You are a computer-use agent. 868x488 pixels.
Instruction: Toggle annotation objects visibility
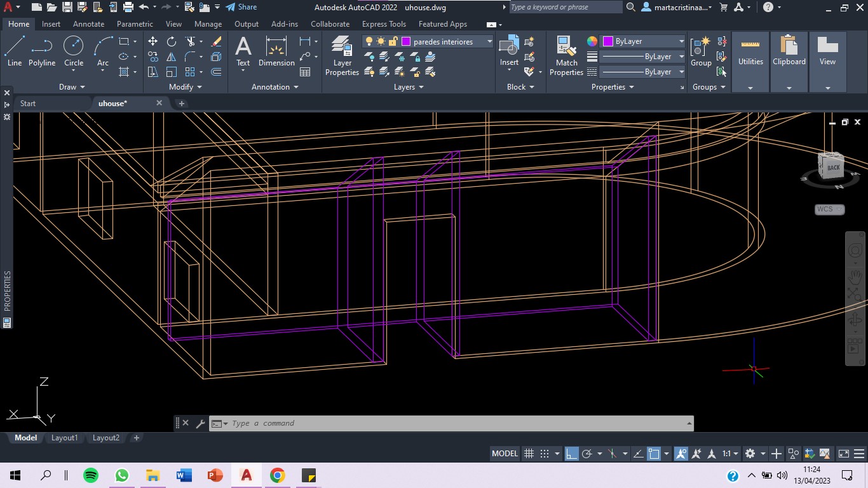pos(681,454)
